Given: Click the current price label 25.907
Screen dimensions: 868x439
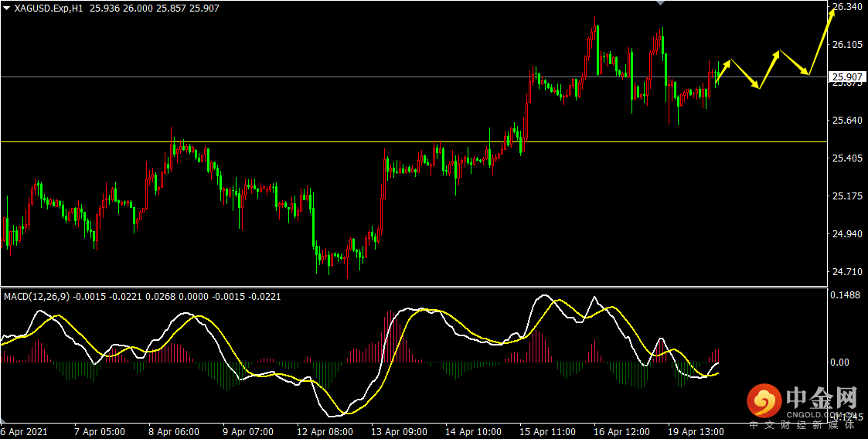Looking at the screenshot, I should click(x=848, y=77).
